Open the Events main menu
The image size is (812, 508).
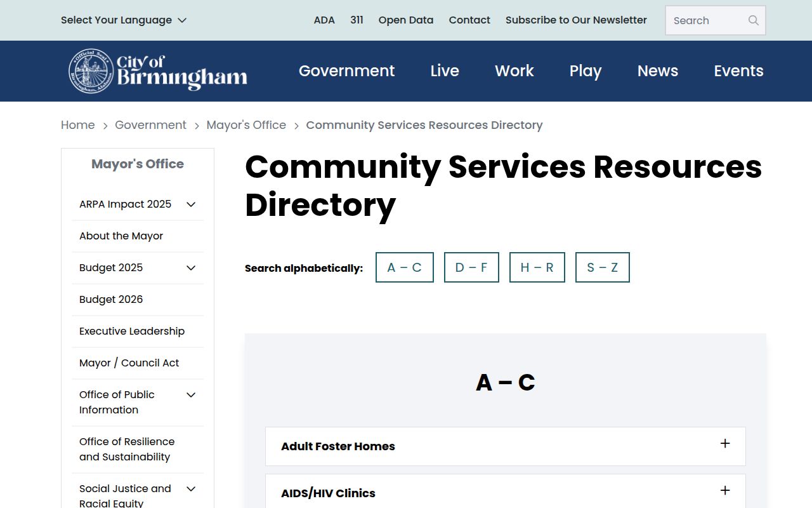tap(738, 71)
